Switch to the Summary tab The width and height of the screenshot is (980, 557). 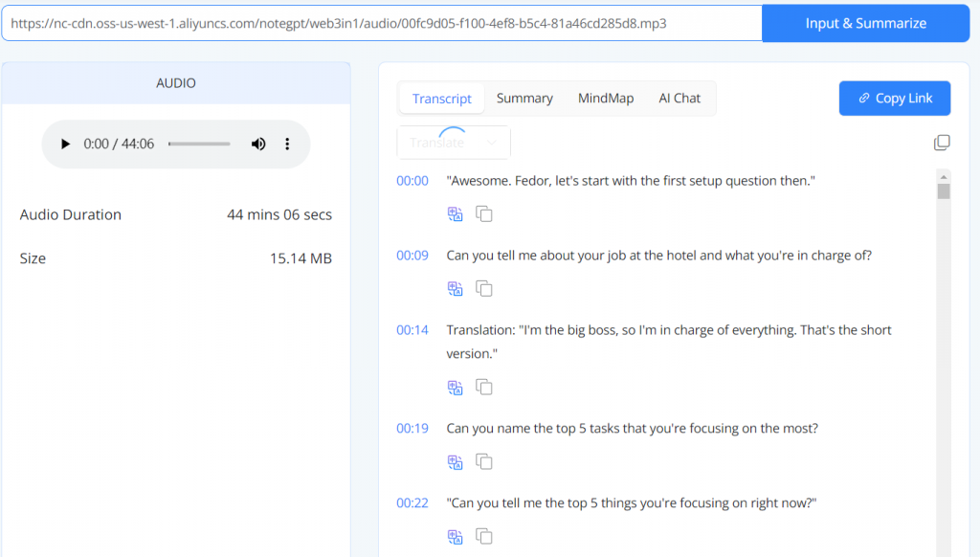[x=524, y=98]
